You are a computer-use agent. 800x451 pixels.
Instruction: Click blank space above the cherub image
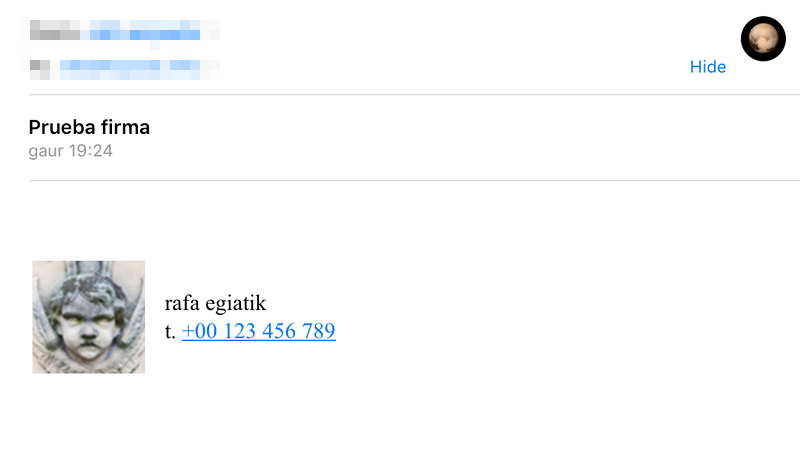point(88,225)
